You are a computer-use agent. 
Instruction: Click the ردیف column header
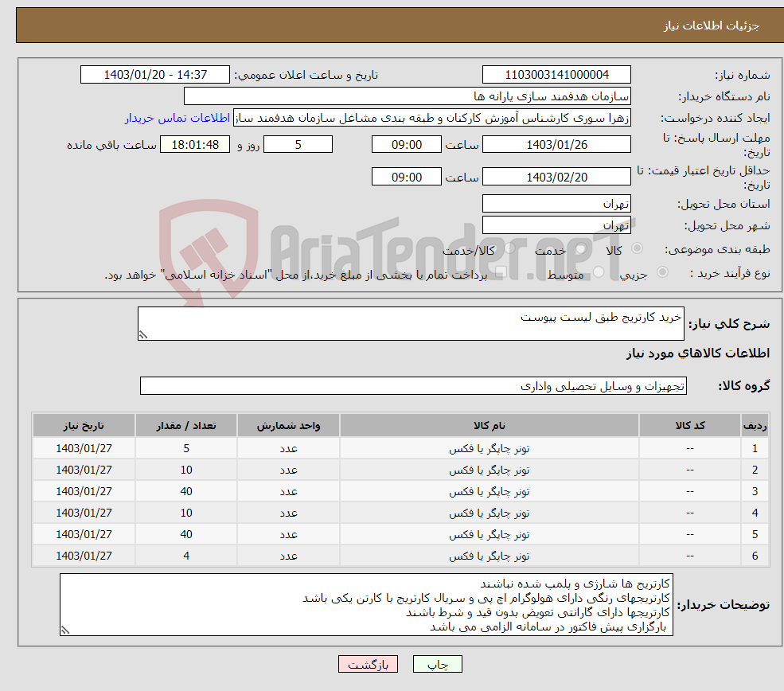(x=755, y=425)
